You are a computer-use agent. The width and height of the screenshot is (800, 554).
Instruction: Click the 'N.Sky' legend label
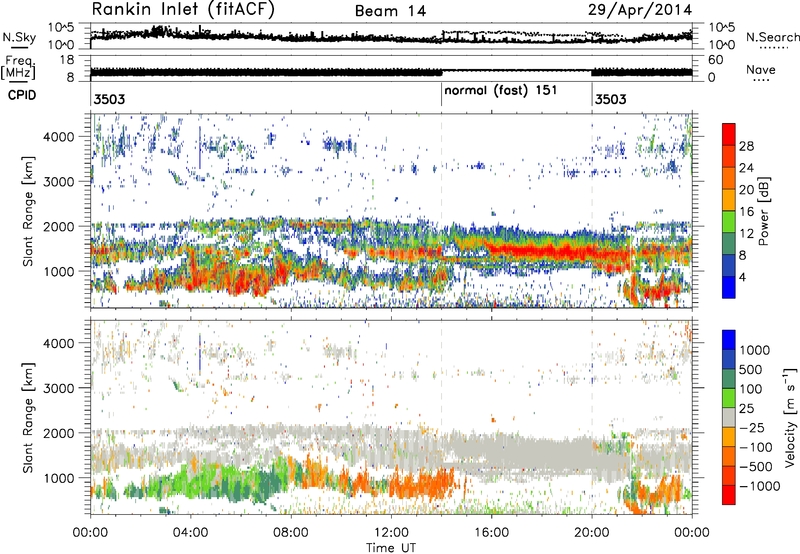tap(19, 37)
